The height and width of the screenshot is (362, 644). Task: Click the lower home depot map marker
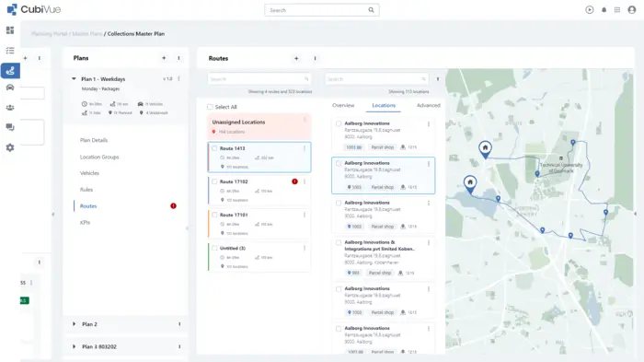point(470,183)
